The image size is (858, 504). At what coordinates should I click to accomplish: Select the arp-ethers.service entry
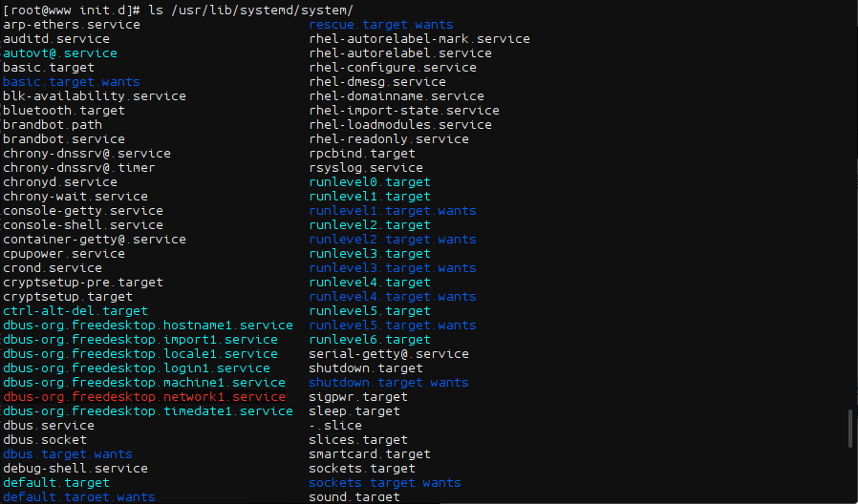click(72, 25)
